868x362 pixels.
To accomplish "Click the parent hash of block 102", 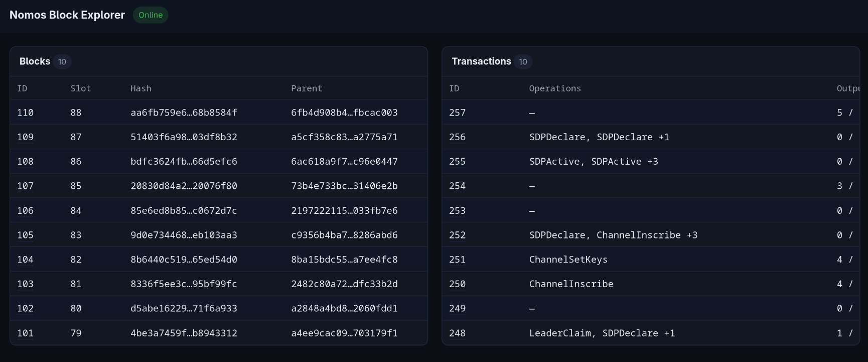I will click(x=344, y=308).
